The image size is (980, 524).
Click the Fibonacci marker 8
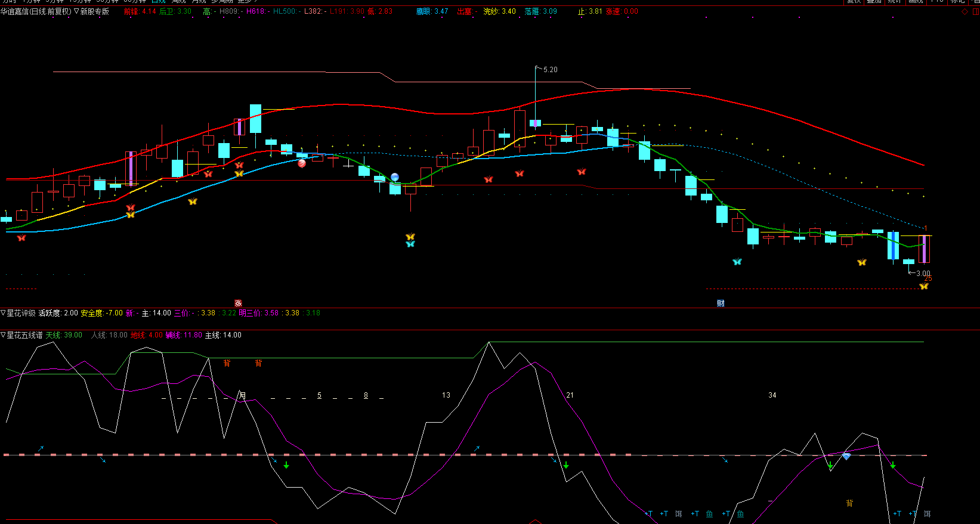366,395
